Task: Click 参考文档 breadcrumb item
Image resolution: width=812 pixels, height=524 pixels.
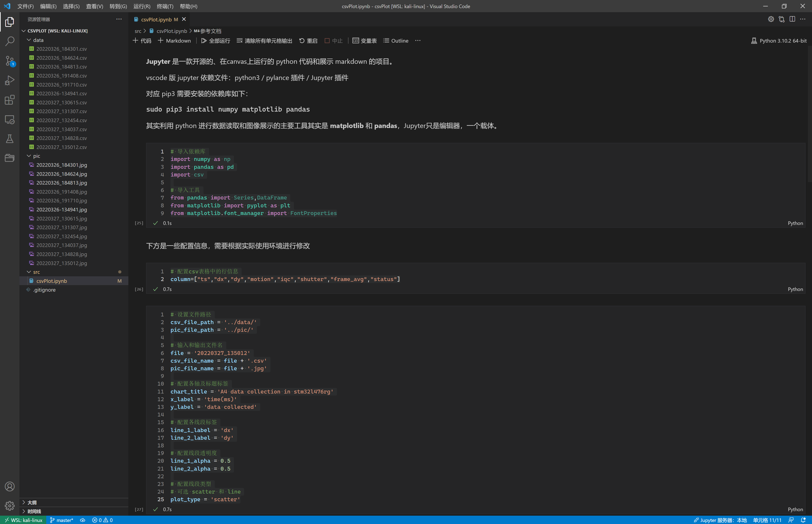Action: coord(210,31)
